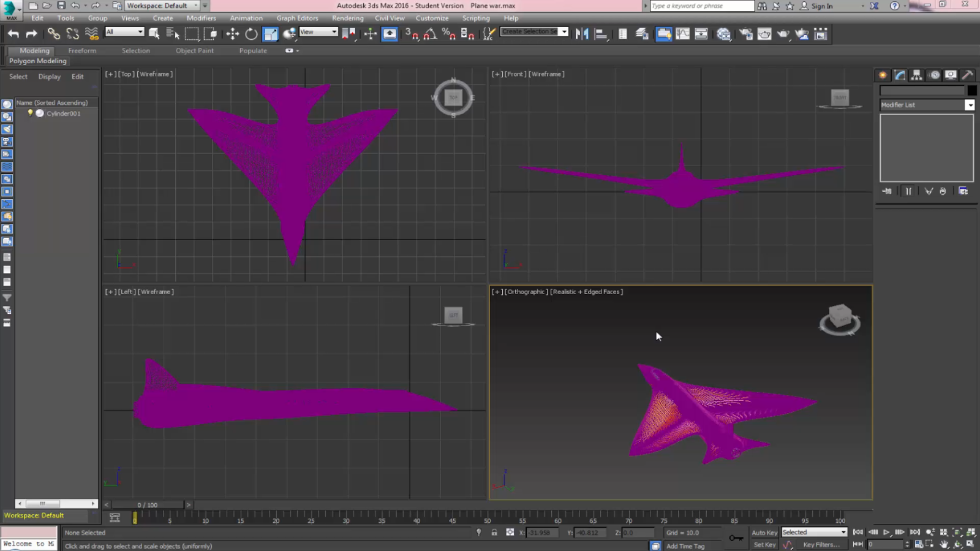Activate the Select and Uniform Scale tool
Image resolution: width=980 pixels, height=551 pixels.
[x=271, y=34]
